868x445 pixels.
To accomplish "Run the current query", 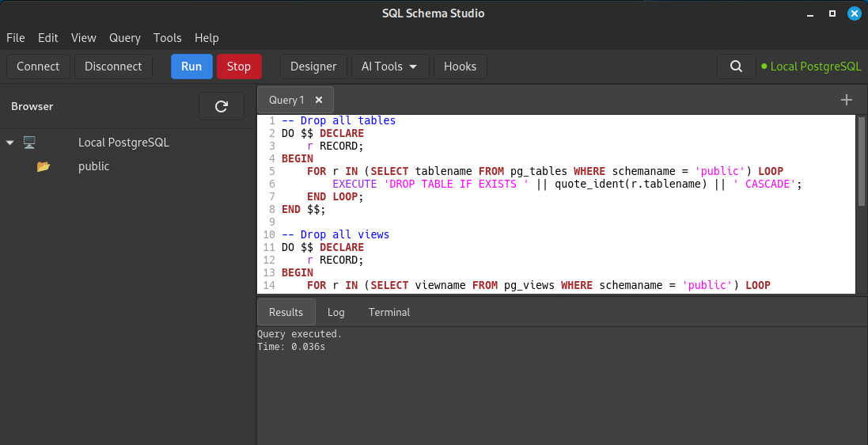I will point(191,67).
